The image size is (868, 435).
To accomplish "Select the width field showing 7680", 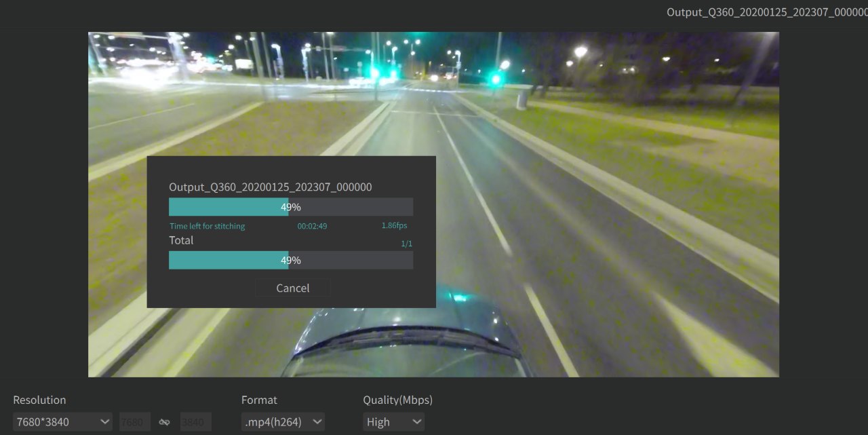I will [135, 421].
